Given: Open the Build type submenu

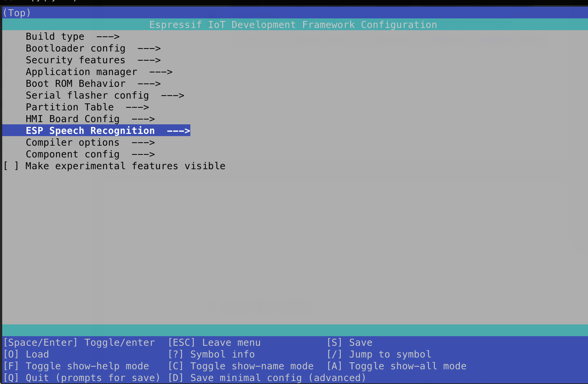Looking at the screenshot, I should tap(72, 37).
